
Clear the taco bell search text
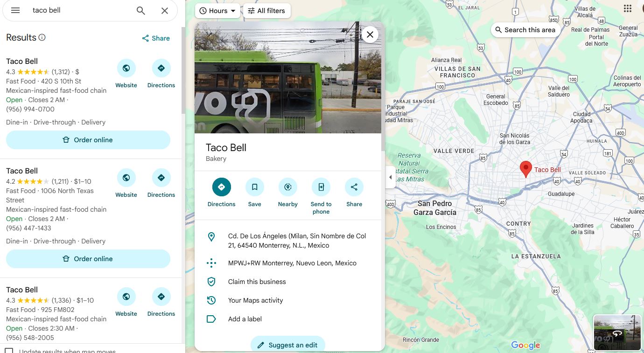(165, 10)
